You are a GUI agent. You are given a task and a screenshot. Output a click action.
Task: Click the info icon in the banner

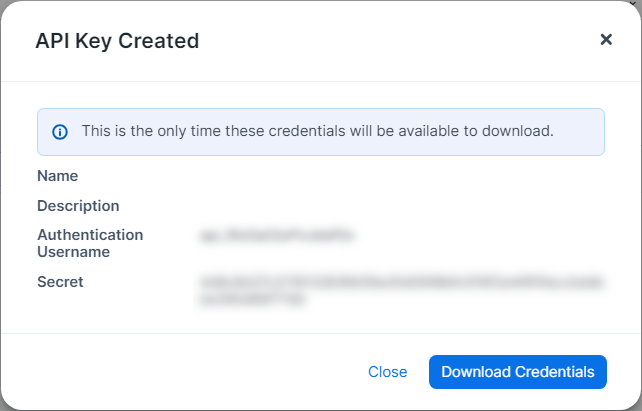(x=60, y=132)
